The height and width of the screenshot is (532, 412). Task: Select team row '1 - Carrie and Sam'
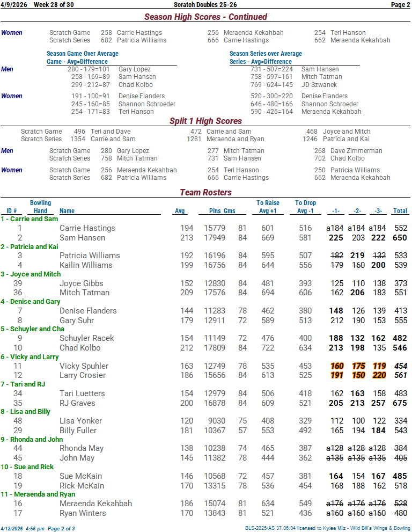pyautogui.click(x=30, y=219)
